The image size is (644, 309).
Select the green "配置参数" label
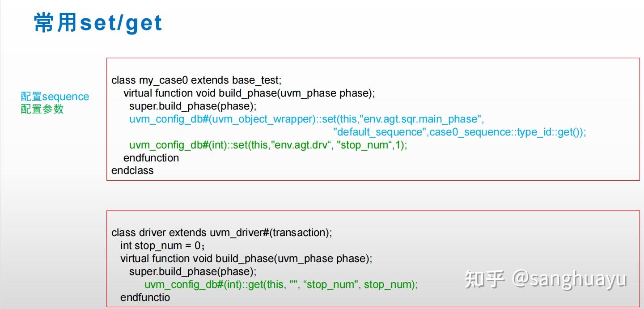tap(42, 109)
